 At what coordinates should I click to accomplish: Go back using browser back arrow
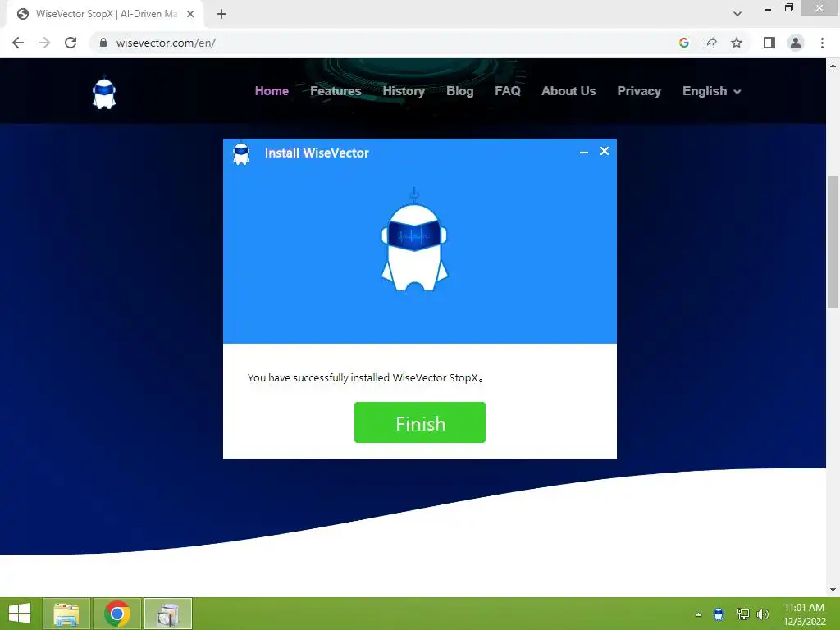[18, 43]
